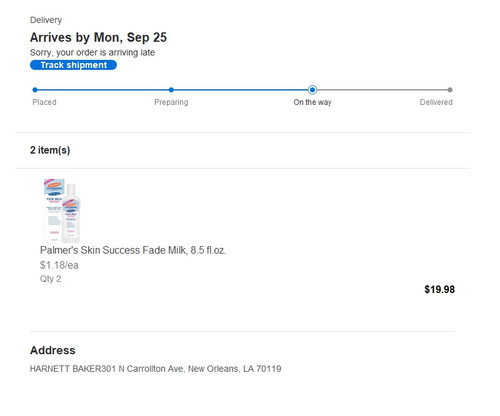Click the Placed step label

point(44,102)
